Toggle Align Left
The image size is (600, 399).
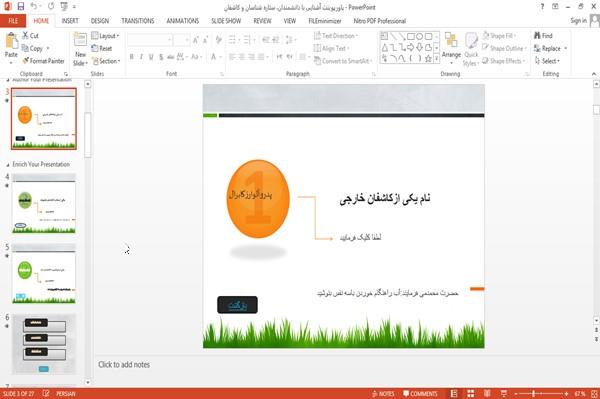point(232,57)
